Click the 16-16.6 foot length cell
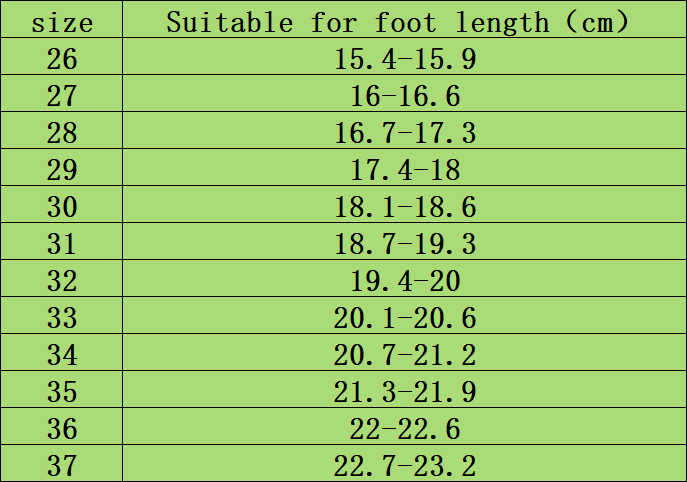Image resolution: width=687 pixels, height=482 pixels. click(x=405, y=96)
